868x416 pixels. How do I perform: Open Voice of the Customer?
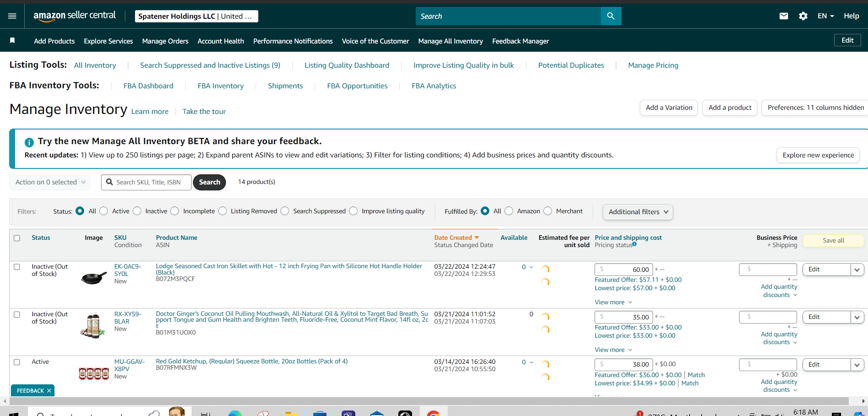[x=375, y=41]
